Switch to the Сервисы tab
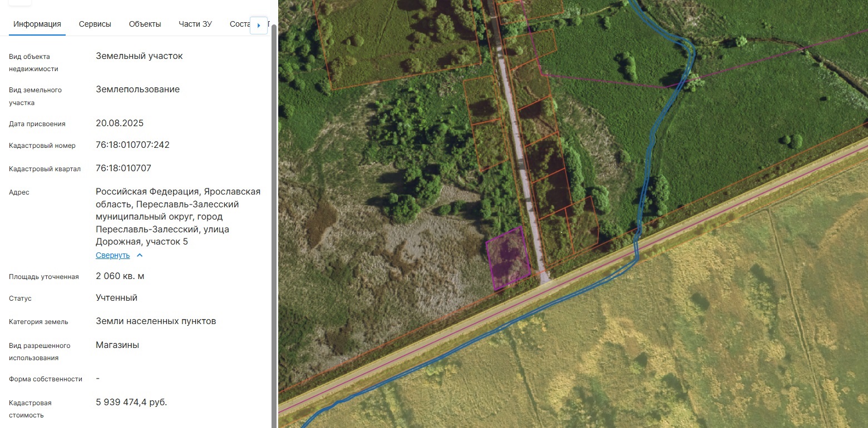Image resolution: width=868 pixels, height=428 pixels. coord(95,24)
